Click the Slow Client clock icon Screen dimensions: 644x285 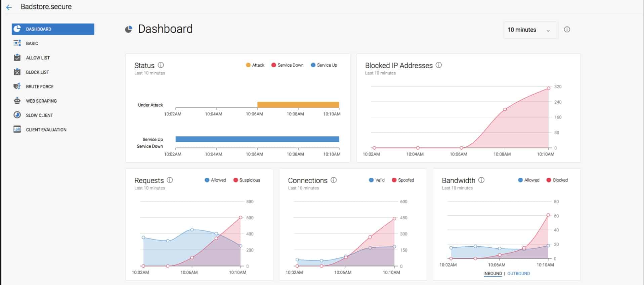click(17, 115)
